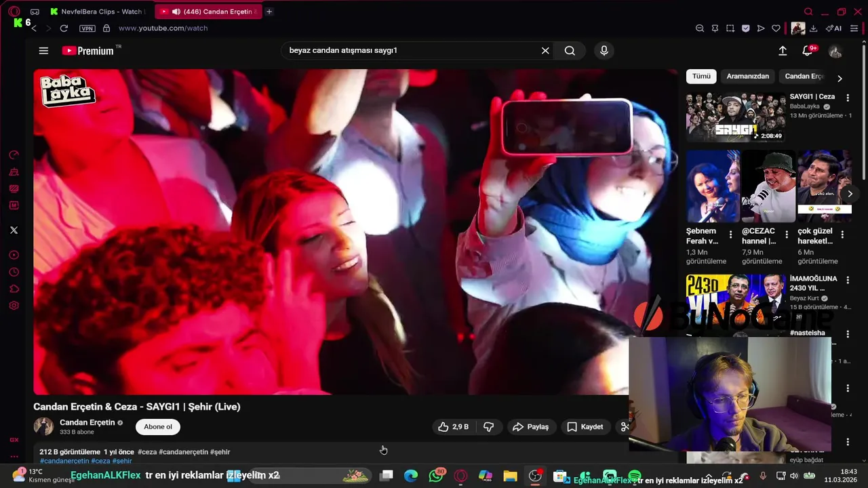
Task: Reload the page
Action: 64,28
